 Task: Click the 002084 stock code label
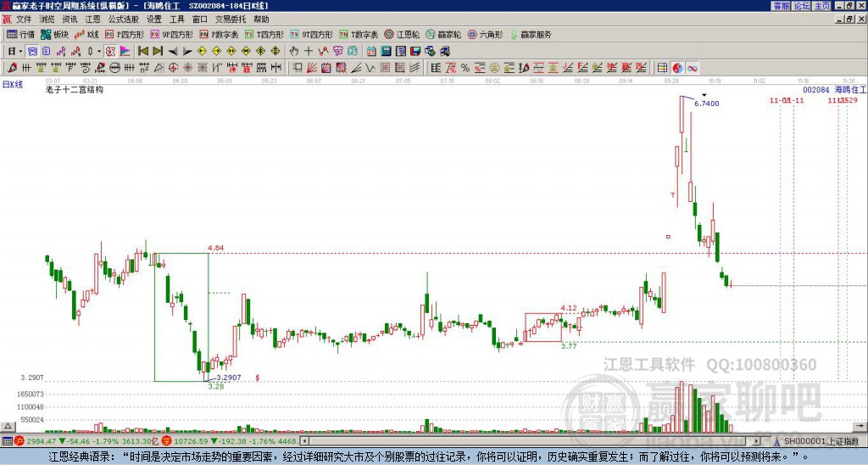click(816, 90)
